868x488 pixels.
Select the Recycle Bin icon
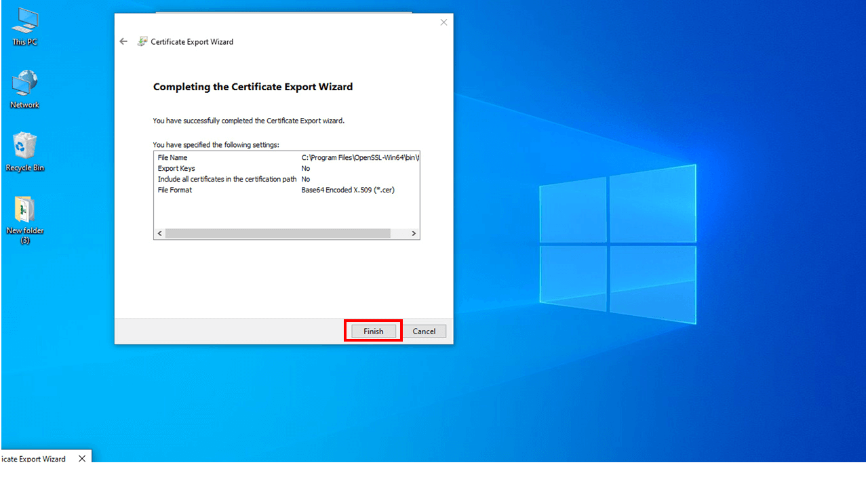(24, 152)
